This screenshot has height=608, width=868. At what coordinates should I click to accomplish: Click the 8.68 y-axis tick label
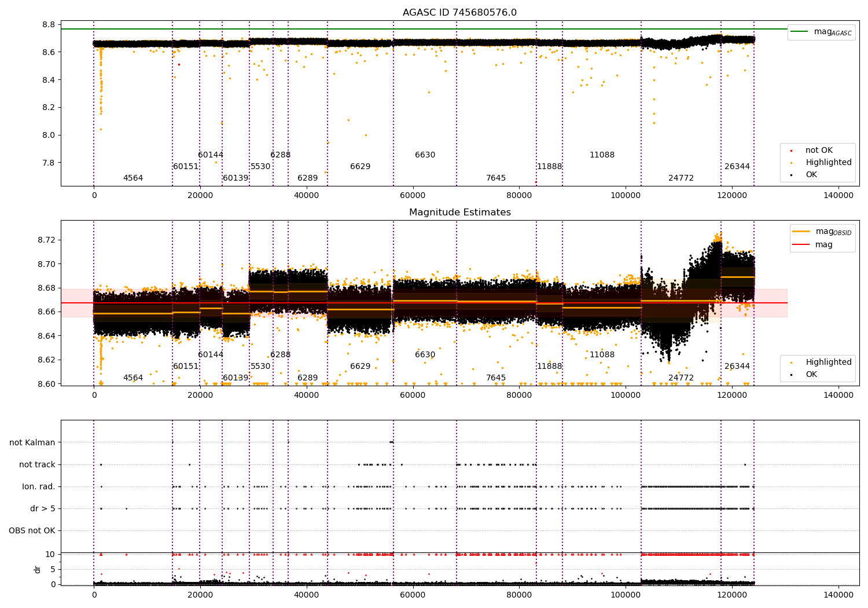pyautogui.click(x=46, y=288)
